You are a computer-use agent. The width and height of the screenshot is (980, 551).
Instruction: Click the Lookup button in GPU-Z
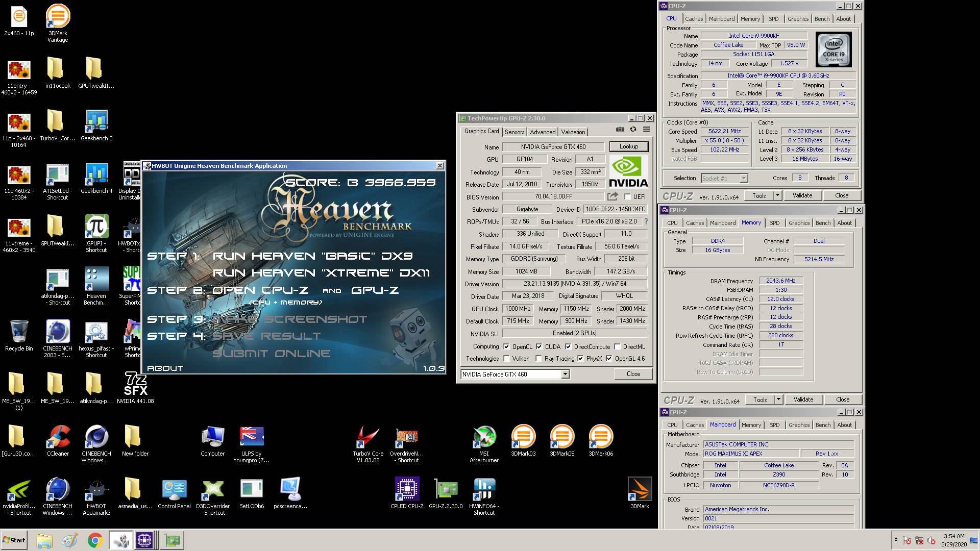(x=629, y=146)
